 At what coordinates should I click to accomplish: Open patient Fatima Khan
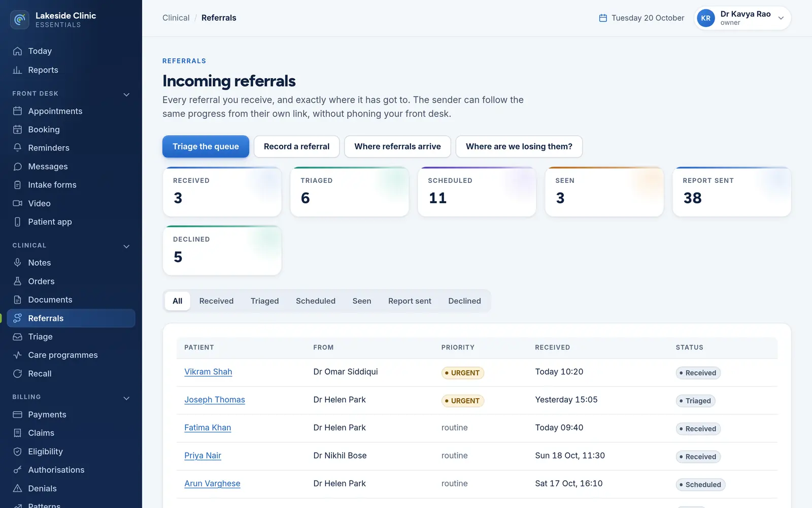click(208, 428)
